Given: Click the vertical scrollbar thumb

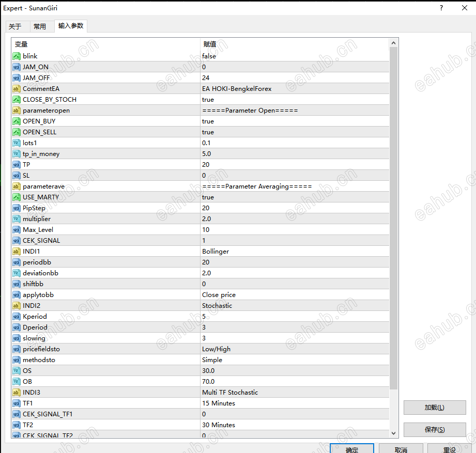Looking at the screenshot, I should coord(393,218).
